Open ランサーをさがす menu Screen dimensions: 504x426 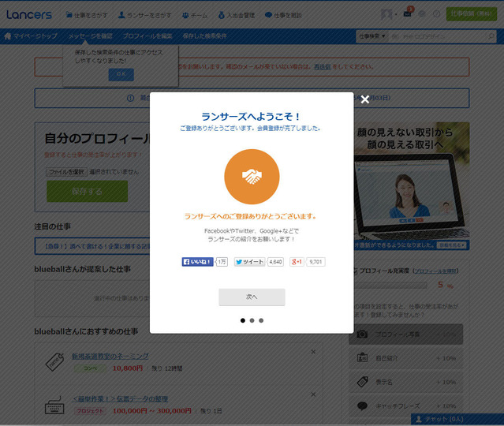[x=144, y=15]
